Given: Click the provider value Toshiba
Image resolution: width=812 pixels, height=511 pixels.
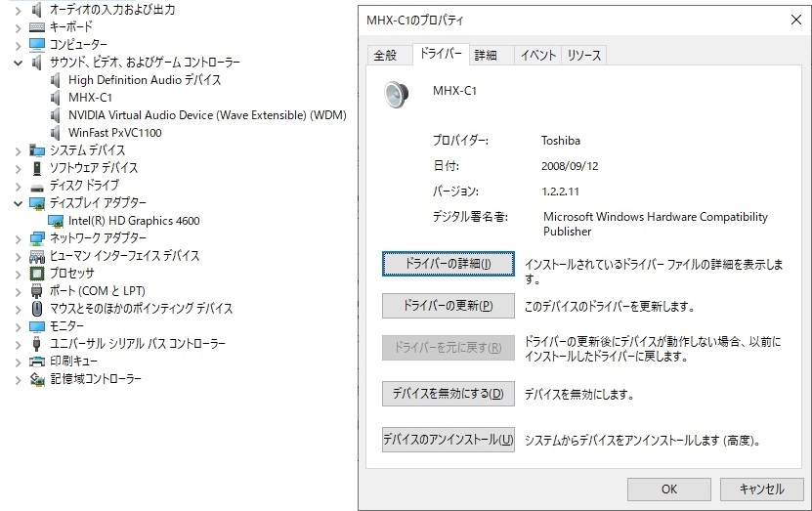Looking at the screenshot, I should tap(560, 141).
